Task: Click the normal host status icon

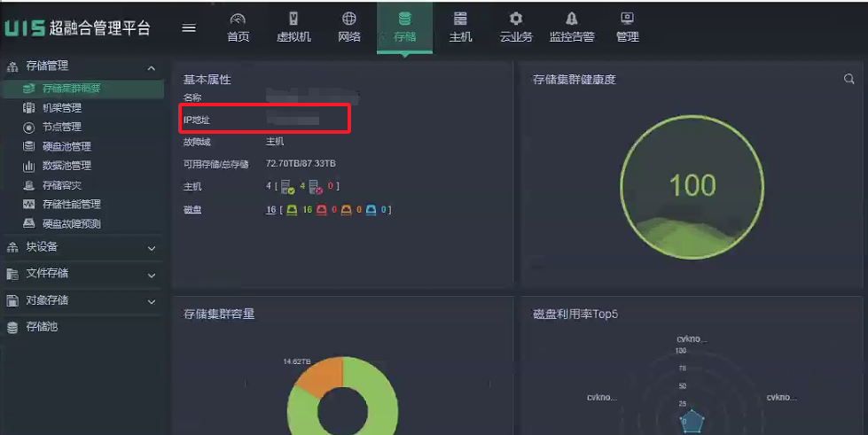Action: 287,187
